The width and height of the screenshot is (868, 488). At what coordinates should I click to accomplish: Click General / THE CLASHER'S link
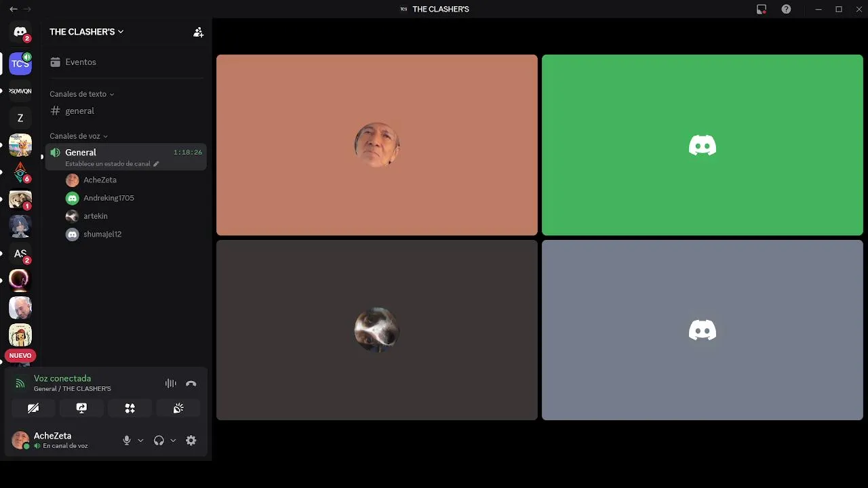(x=73, y=389)
